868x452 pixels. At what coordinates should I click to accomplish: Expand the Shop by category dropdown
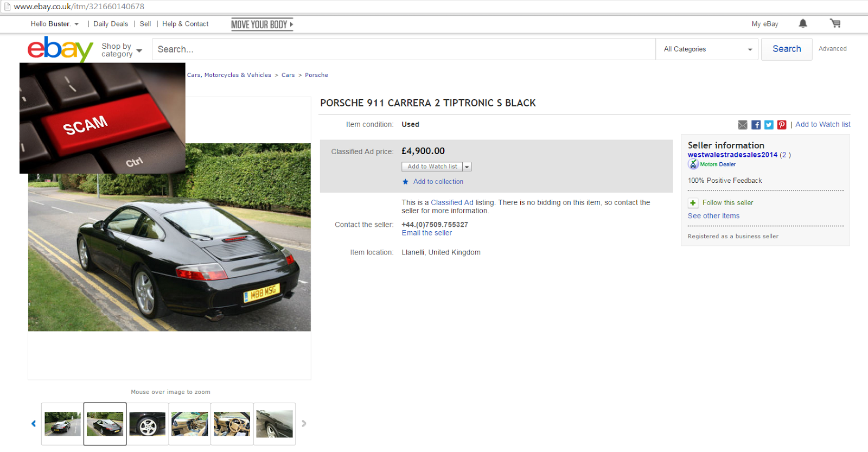pos(122,50)
